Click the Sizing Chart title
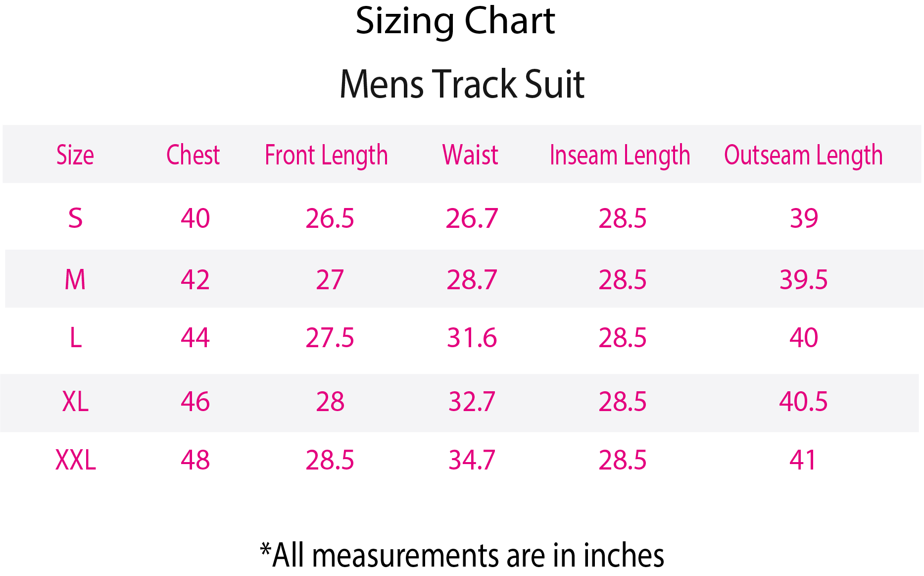Image resolution: width=924 pixels, height=576 pixels. click(x=455, y=21)
